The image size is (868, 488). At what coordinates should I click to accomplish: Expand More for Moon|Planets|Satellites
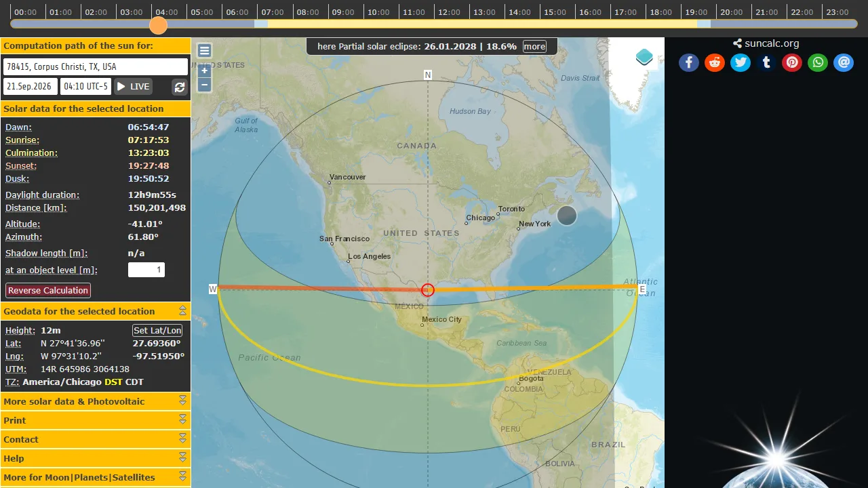182,476
